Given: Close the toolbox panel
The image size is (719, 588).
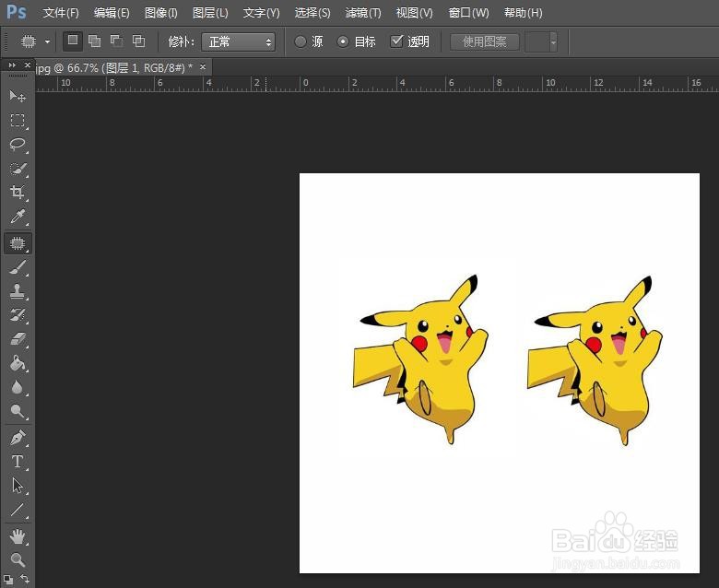Looking at the screenshot, I should tap(28, 65).
